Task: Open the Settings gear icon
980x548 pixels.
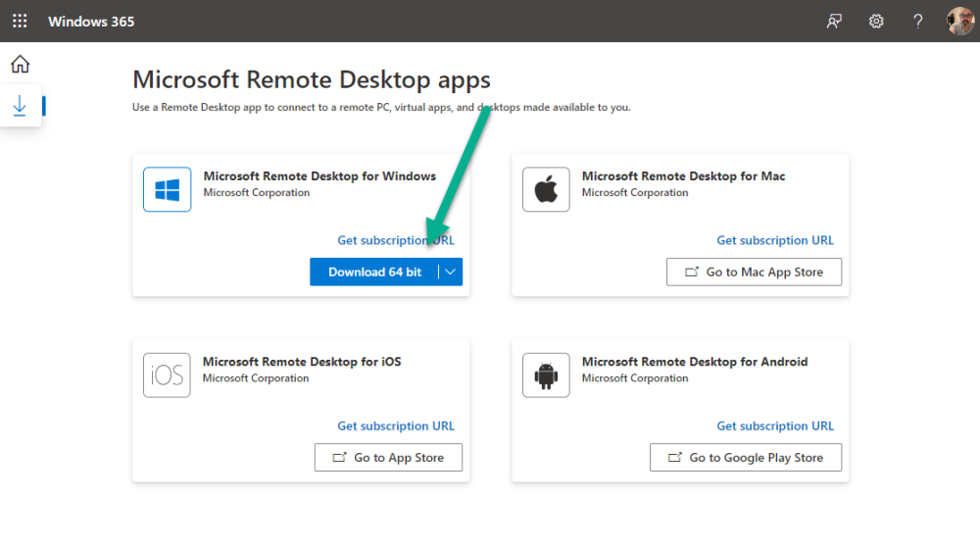Action: [876, 22]
